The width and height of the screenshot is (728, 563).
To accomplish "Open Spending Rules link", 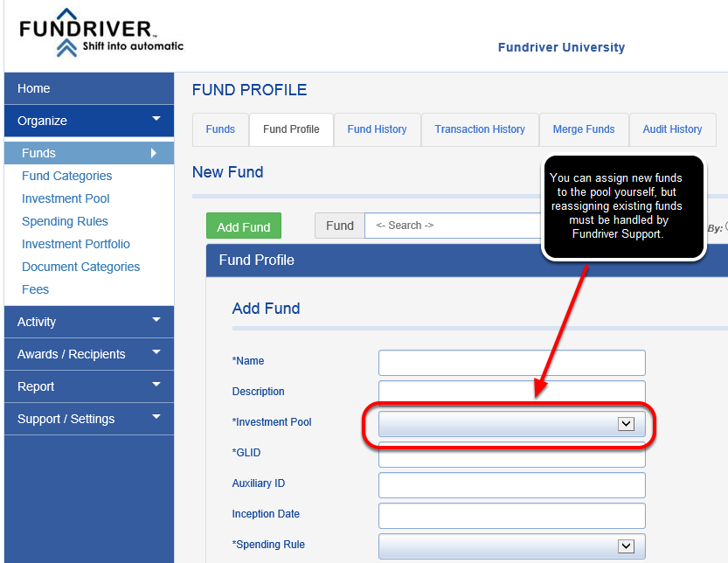I will (65, 221).
